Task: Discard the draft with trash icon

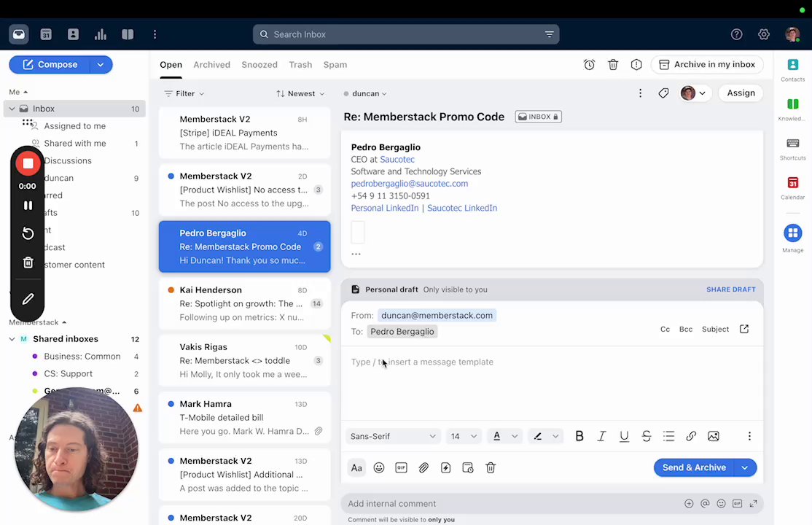Action: 491,468
